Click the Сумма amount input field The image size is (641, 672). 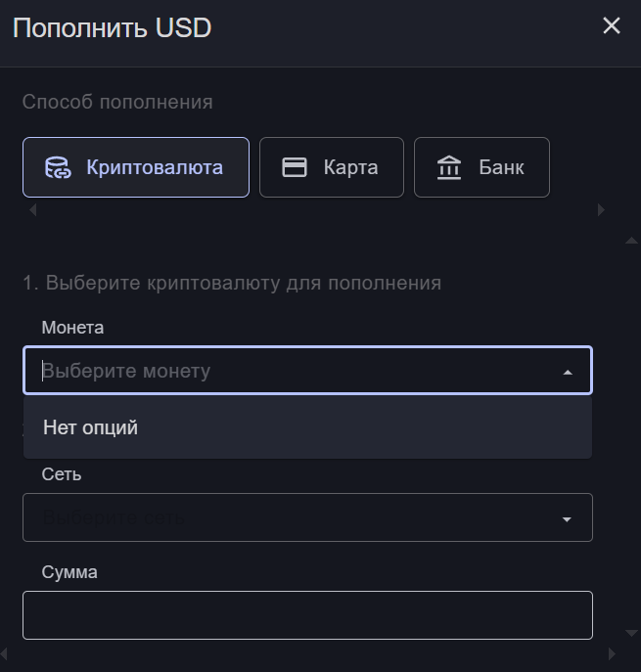[307, 615]
